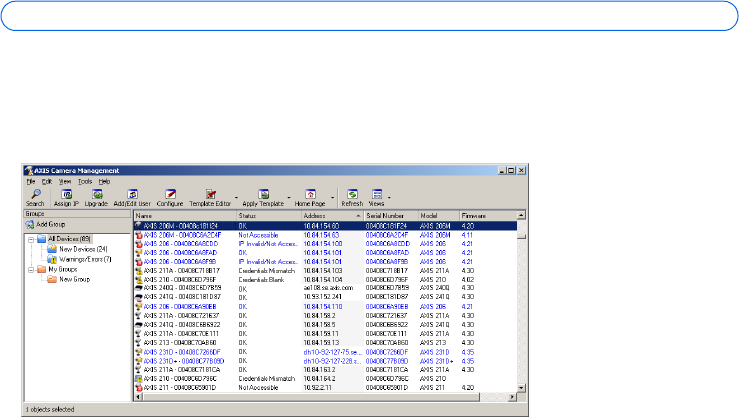Select Warnings/Errors (7) in groups tree
This screenshot has height=417, width=739.
85,259
